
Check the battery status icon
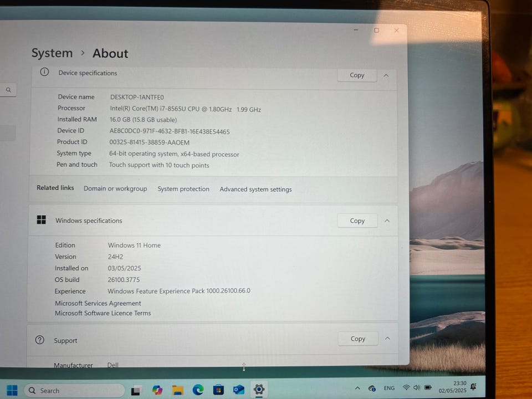(x=428, y=387)
